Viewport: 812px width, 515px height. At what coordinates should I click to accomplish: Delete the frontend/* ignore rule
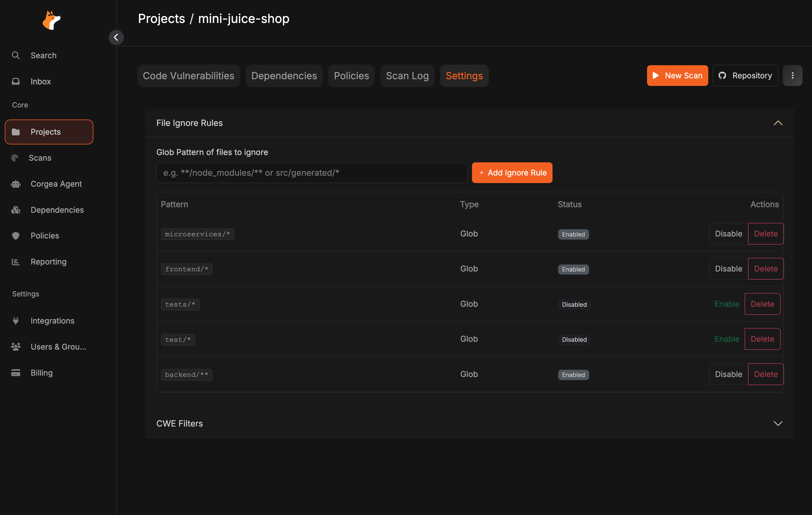(x=766, y=269)
